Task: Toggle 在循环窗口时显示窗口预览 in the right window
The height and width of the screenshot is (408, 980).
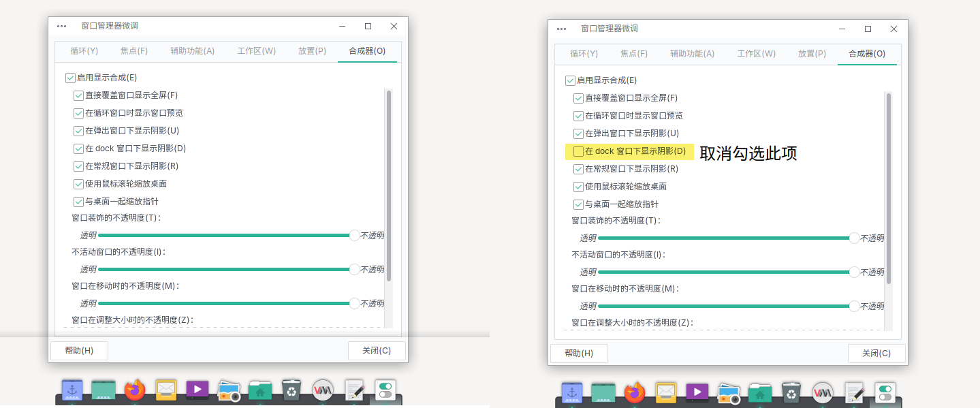Action: click(x=628, y=116)
